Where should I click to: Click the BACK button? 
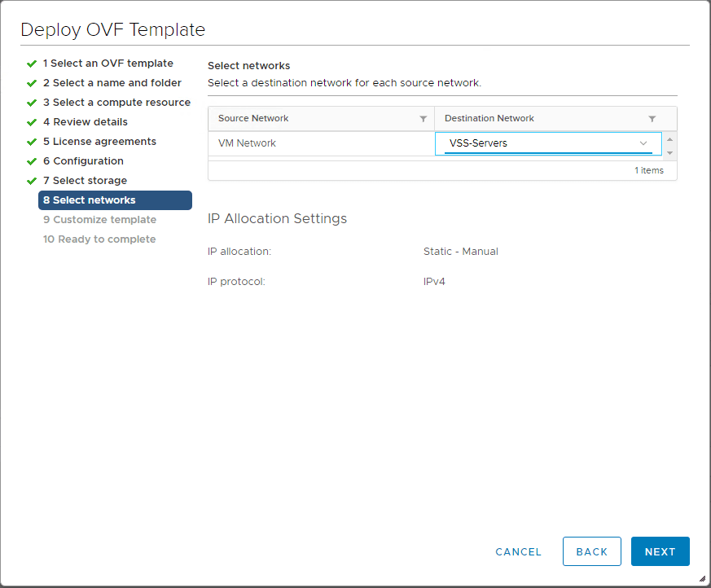pos(591,551)
